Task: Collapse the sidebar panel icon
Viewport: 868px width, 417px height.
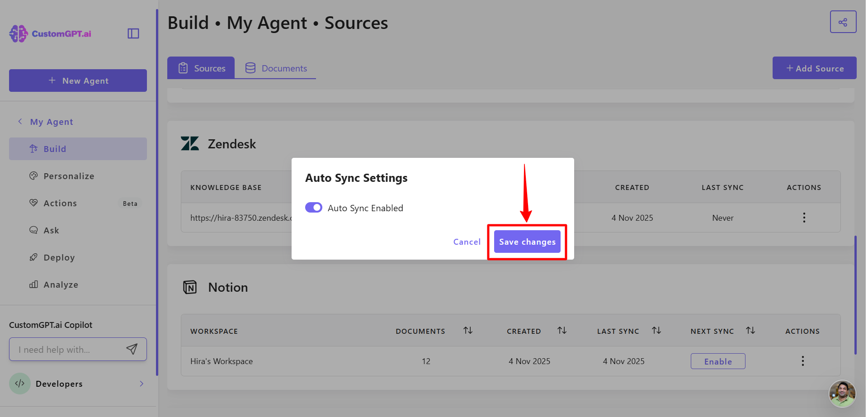Action: click(x=133, y=33)
